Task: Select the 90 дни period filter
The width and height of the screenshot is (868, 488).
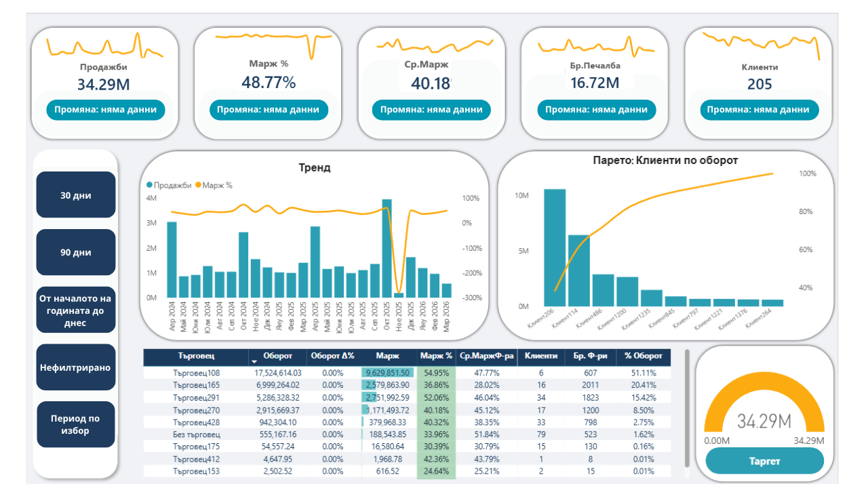Action: 76,252
